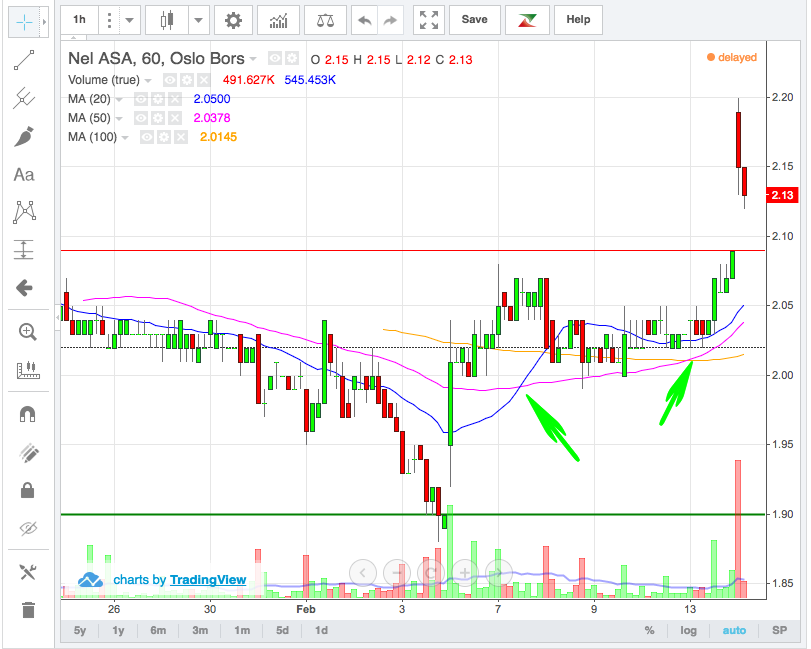Click the Save button
The height and width of the screenshot is (649, 811).
click(x=474, y=20)
